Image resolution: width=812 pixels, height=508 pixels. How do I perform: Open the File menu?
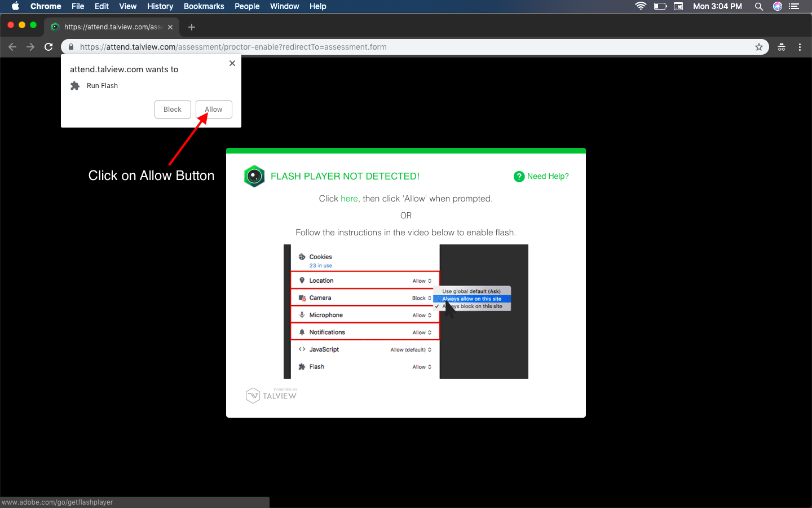coord(78,6)
